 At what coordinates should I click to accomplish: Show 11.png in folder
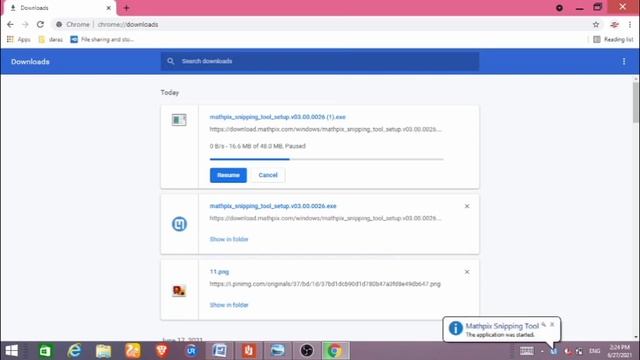point(229,305)
